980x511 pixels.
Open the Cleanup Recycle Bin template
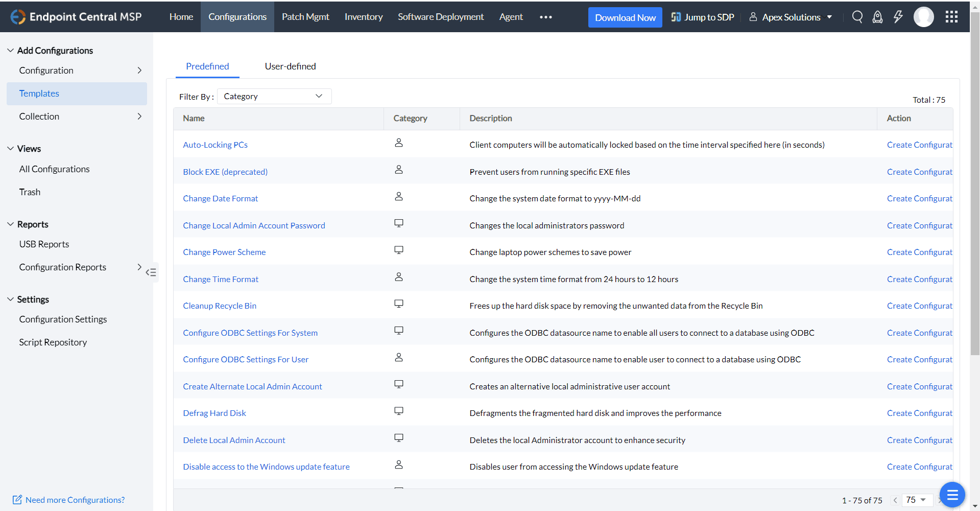point(220,306)
